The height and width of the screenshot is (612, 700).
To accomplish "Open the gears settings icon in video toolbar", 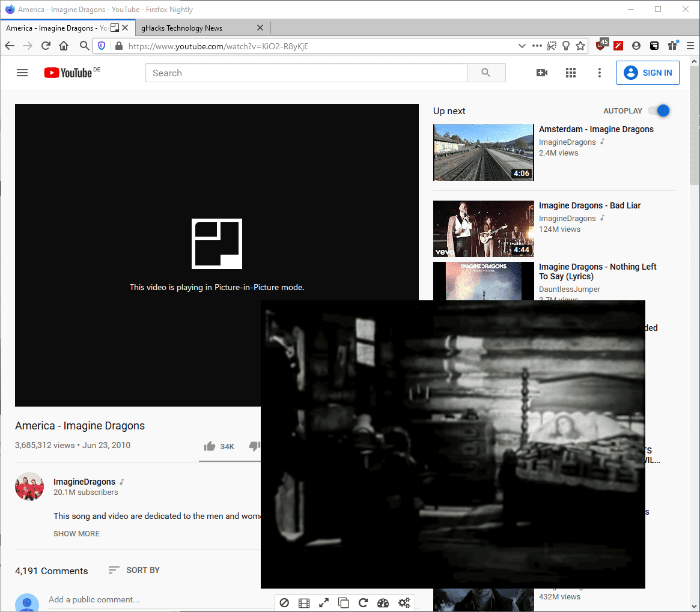I will point(404,603).
